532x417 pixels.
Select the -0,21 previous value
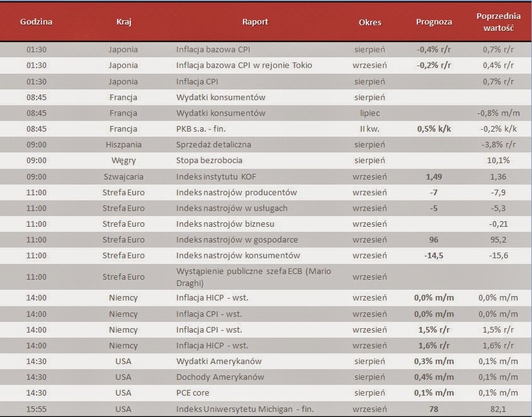[498, 224]
